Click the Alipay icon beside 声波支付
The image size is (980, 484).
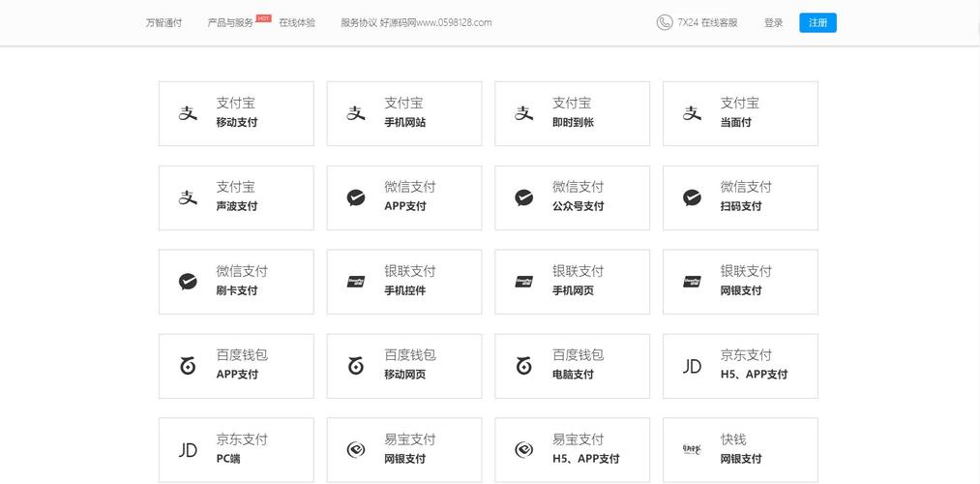coord(188,197)
